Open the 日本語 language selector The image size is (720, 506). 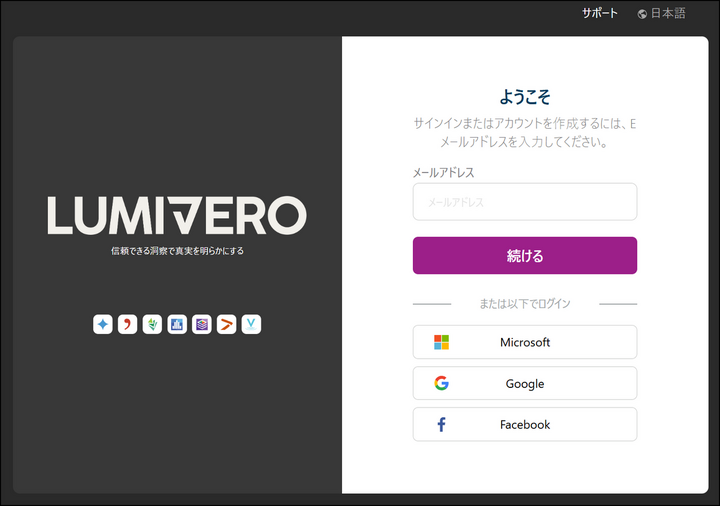(x=668, y=14)
